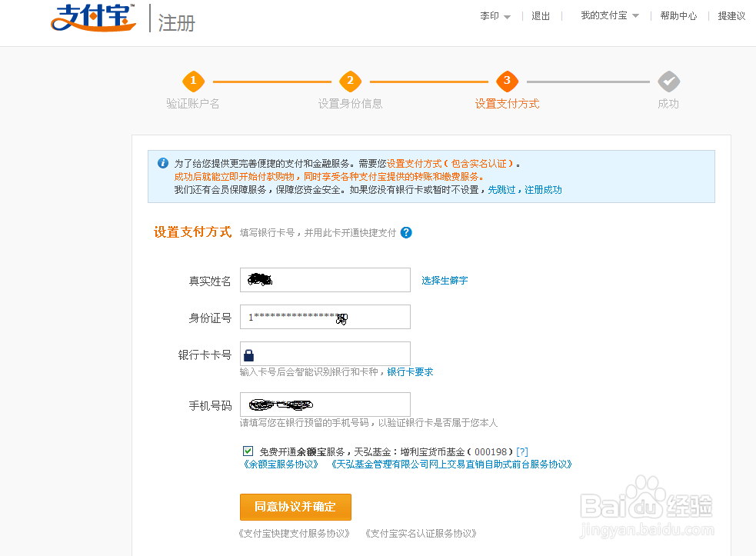
Task: Click the 真实姓名 input field
Action: tap(325, 280)
